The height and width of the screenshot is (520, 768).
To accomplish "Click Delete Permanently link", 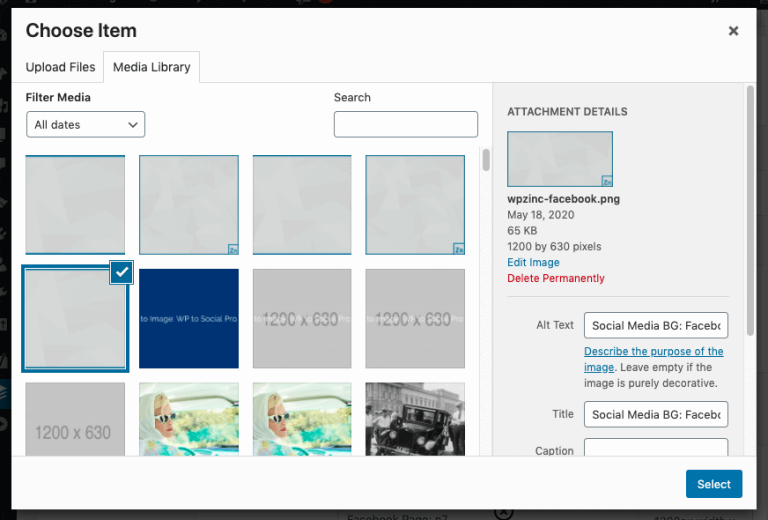I will 555,278.
